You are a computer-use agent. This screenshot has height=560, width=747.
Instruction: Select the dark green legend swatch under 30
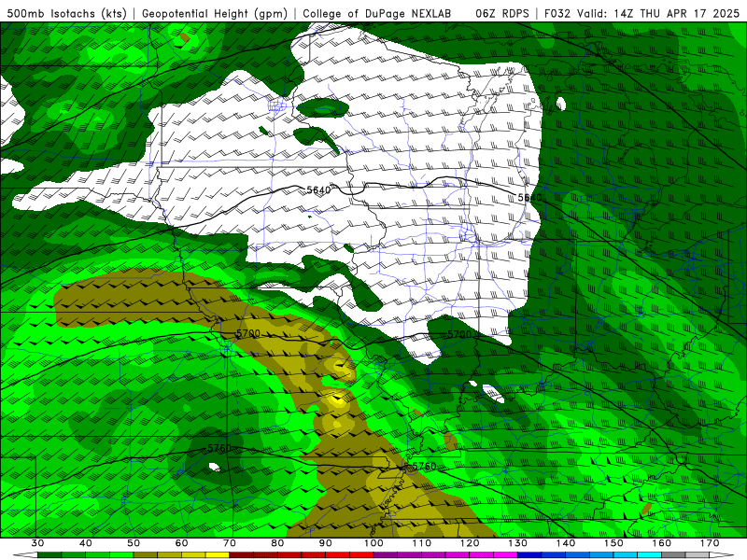pos(49,555)
